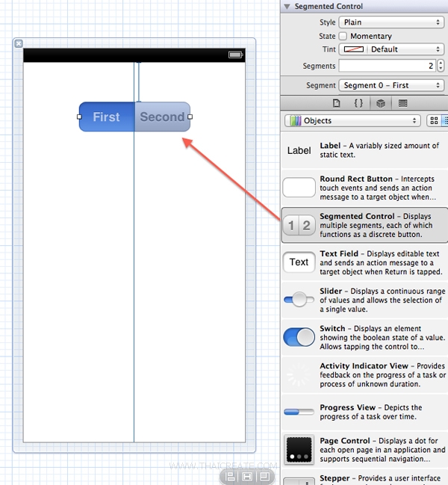
Task: Click the Activity Indicator View description text
Action: coord(383,375)
